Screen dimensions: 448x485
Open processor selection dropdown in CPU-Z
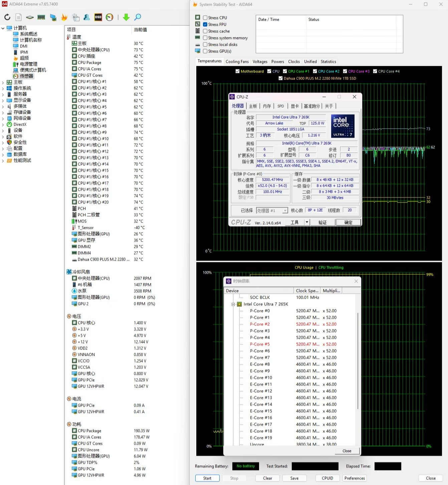[285, 210]
